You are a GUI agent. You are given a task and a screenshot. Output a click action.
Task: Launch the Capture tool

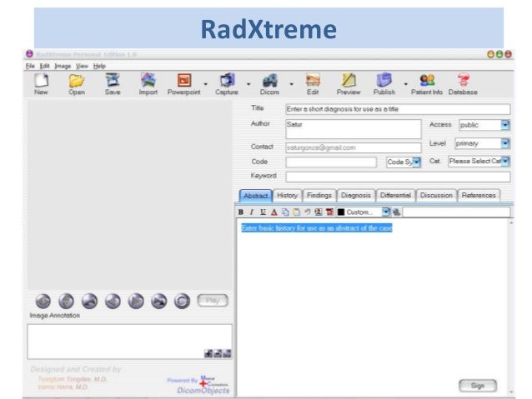[x=227, y=84]
